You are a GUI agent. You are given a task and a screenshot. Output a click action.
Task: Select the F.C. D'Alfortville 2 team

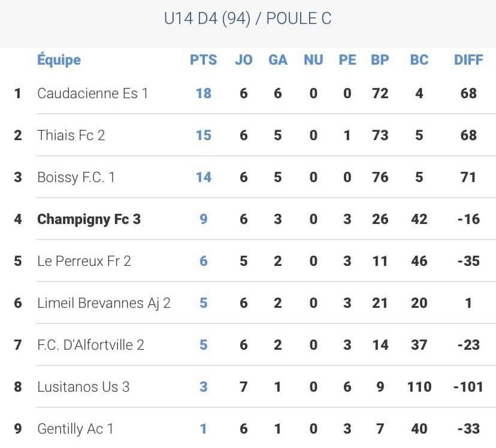point(90,345)
